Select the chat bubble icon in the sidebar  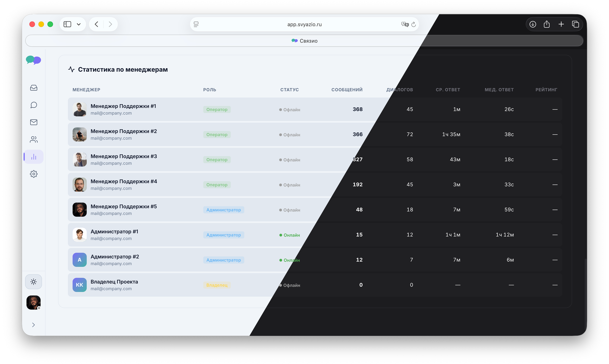[34, 105]
